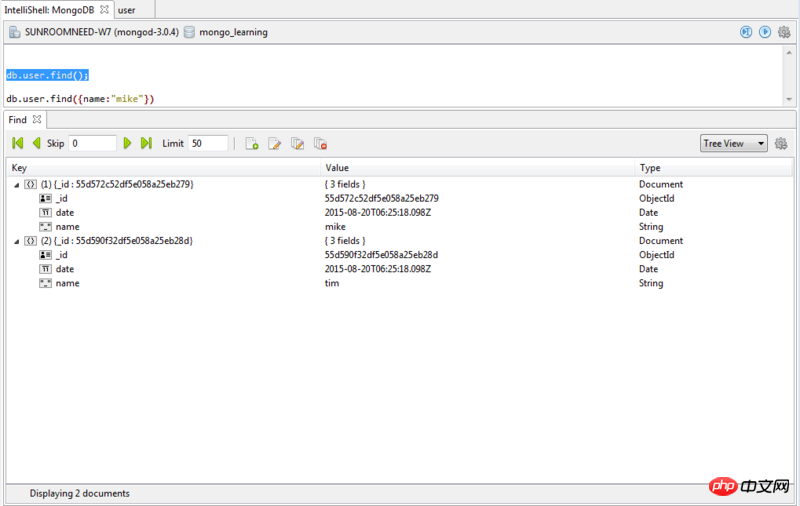Sort by the Value column header
The width and height of the screenshot is (800, 506).
click(478, 168)
